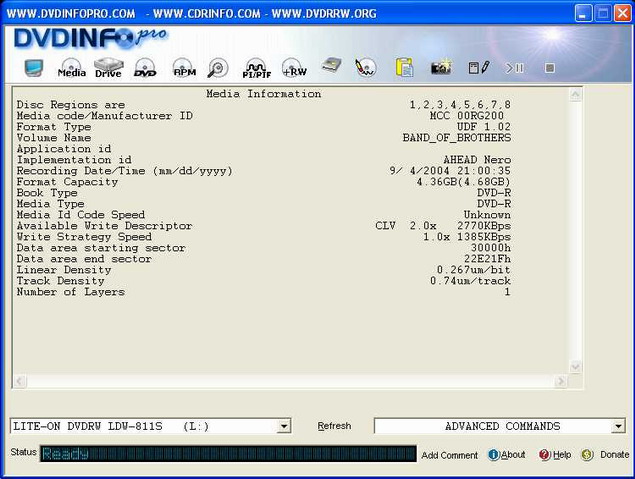Click the 1.0x 1385KBps write strategy value
635x479 pixels.
pyautogui.click(x=467, y=237)
